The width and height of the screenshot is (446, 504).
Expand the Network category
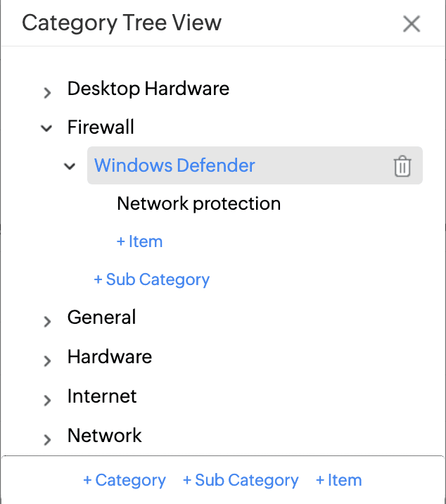(x=47, y=439)
